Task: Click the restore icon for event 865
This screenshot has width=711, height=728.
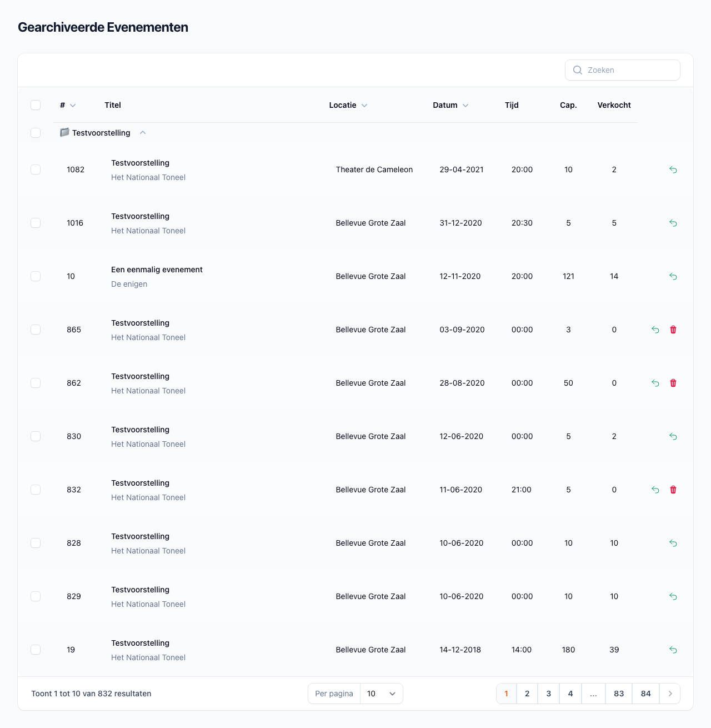Action: pyautogui.click(x=655, y=330)
